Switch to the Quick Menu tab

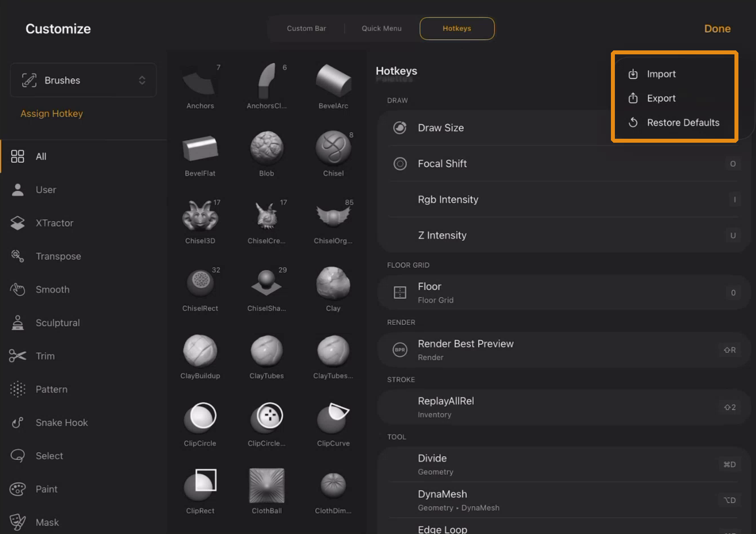click(x=381, y=28)
